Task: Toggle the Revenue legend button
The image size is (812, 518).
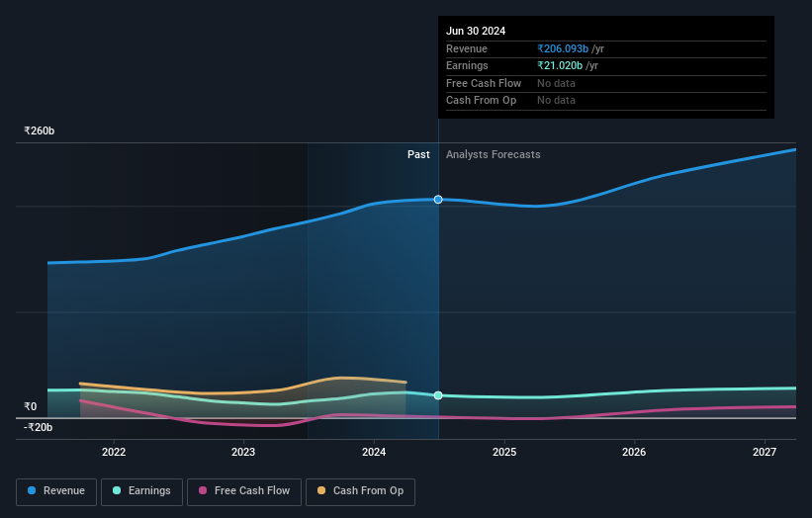Action: (x=56, y=491)
